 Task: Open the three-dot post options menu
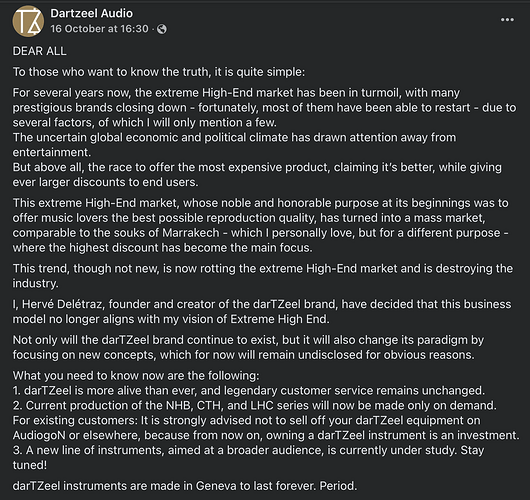tap(507, 20)
